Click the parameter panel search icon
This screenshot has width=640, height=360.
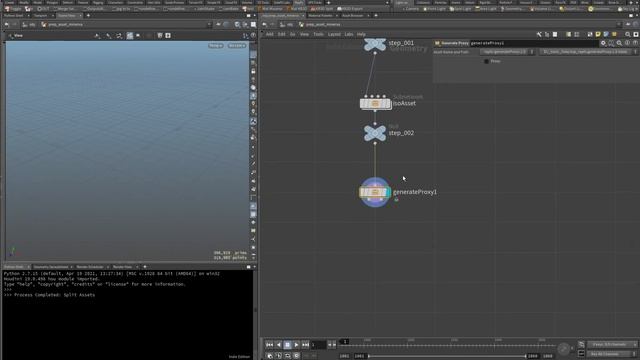(x=619, y=43)
